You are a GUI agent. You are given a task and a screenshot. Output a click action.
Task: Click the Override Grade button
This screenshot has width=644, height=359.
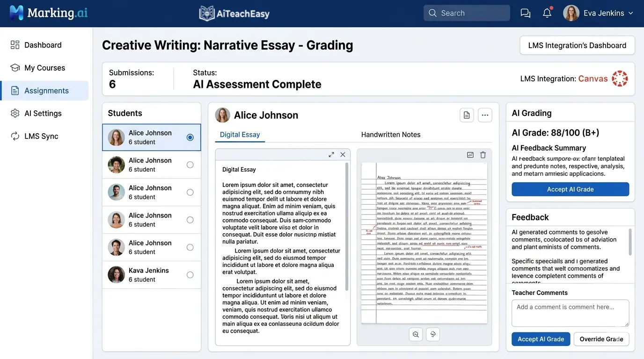click(x=601, y=339)
